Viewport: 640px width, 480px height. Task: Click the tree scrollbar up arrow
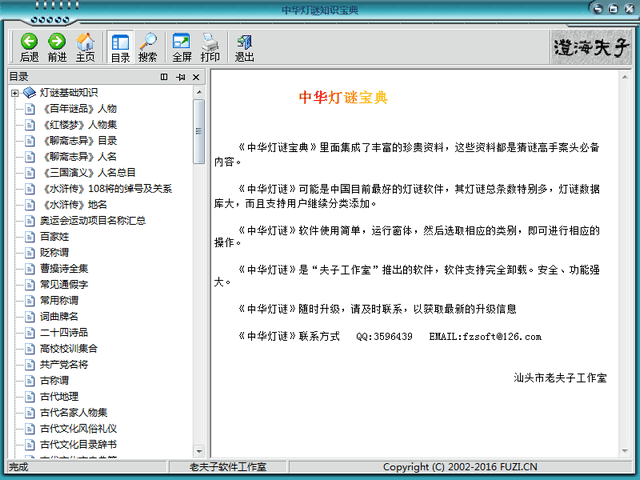pos(199,92)
